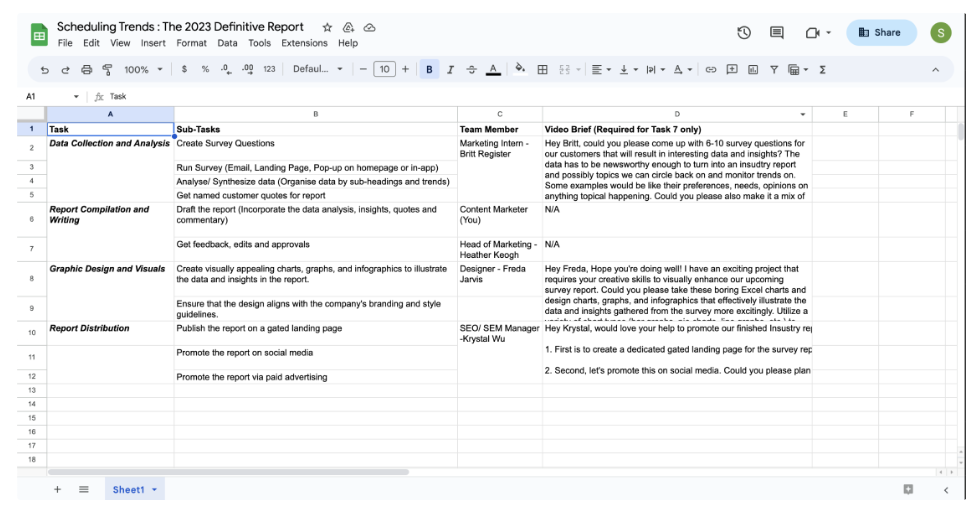Activate the Paint format roller

coord(107,70)
